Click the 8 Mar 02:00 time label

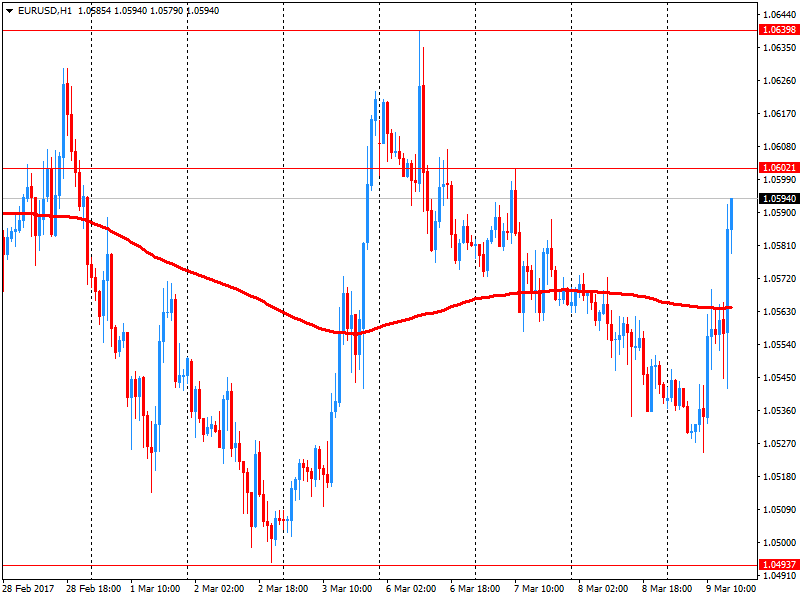pos(603,589)
